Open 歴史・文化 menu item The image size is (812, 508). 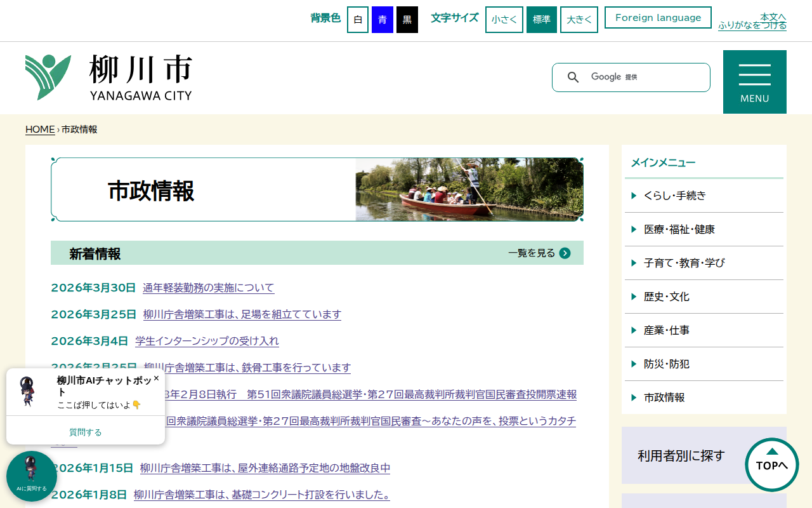pos(704,297)
